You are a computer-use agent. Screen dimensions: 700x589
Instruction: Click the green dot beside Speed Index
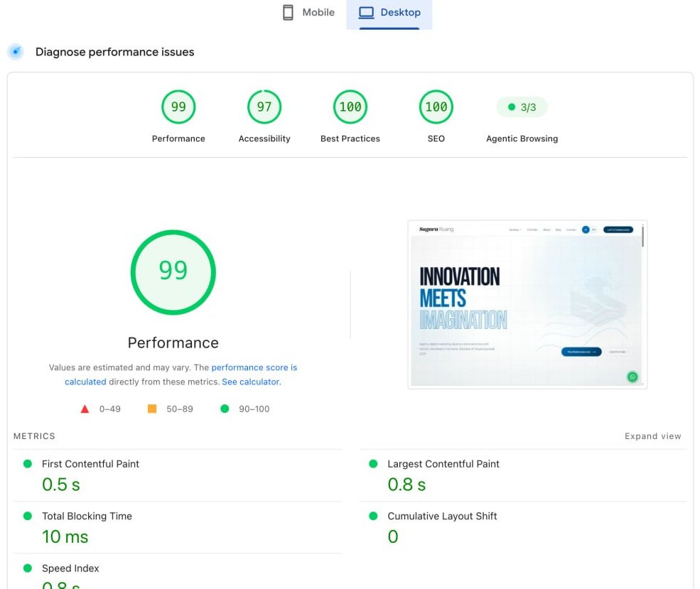tap(28, 568)
